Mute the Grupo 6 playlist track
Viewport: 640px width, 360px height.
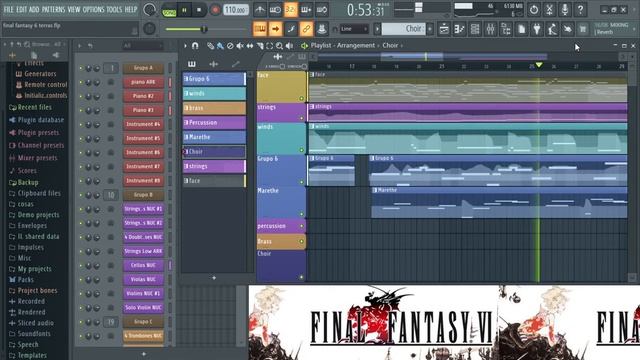(302, 182)
